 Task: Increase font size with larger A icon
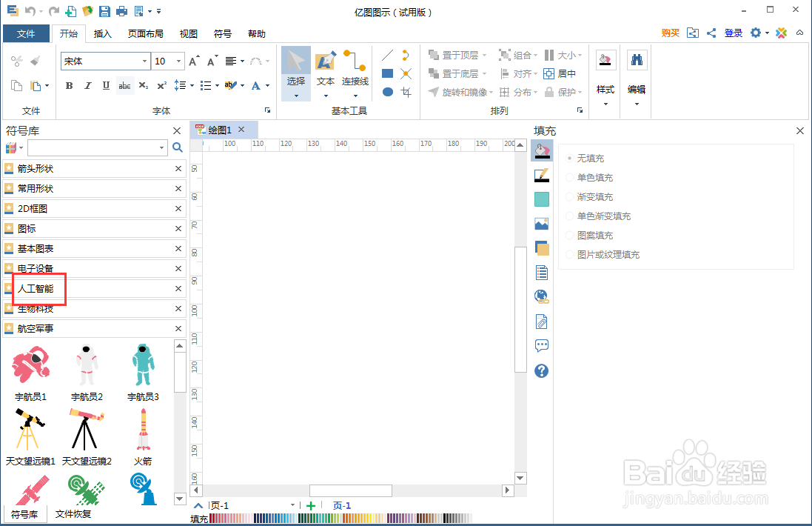point(194,61)
